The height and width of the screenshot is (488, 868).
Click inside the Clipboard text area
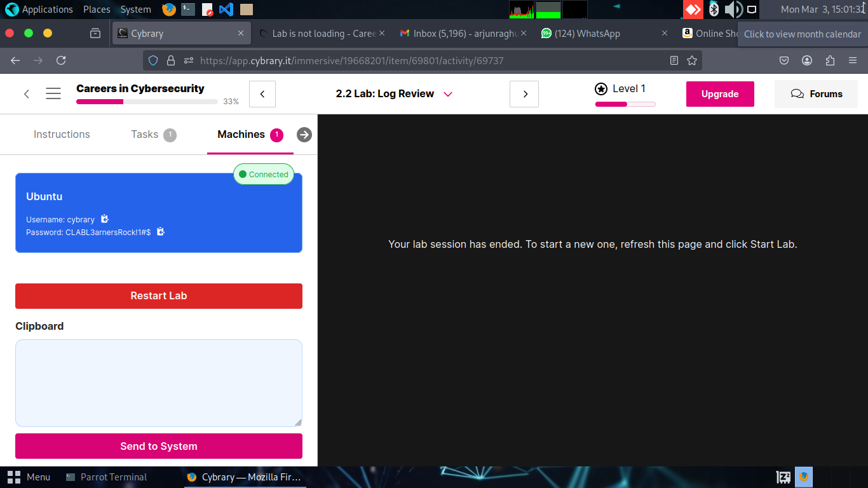[159, 383]
